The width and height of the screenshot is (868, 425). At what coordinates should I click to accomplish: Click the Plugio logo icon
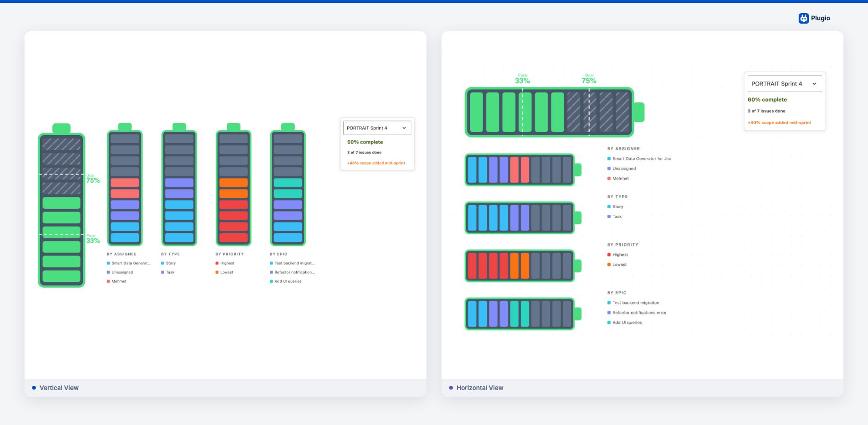(x=803, y=18)
